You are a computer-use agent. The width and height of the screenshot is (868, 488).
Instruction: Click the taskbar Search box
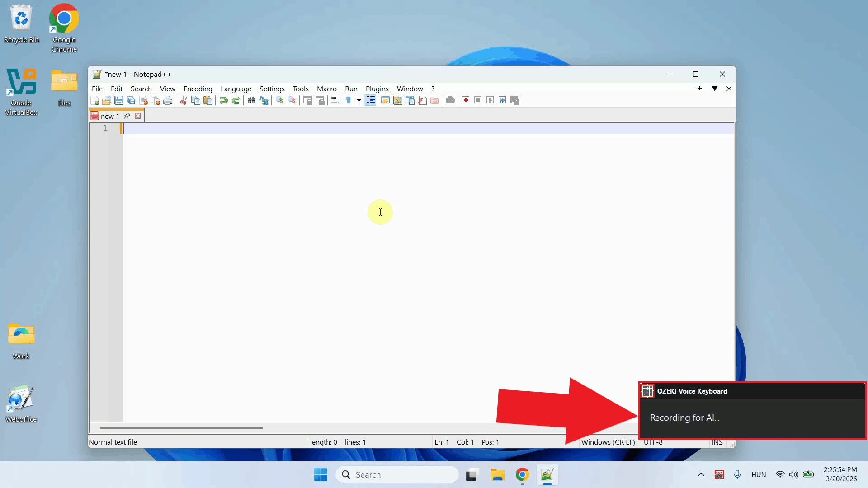click(x=397, y=474)
